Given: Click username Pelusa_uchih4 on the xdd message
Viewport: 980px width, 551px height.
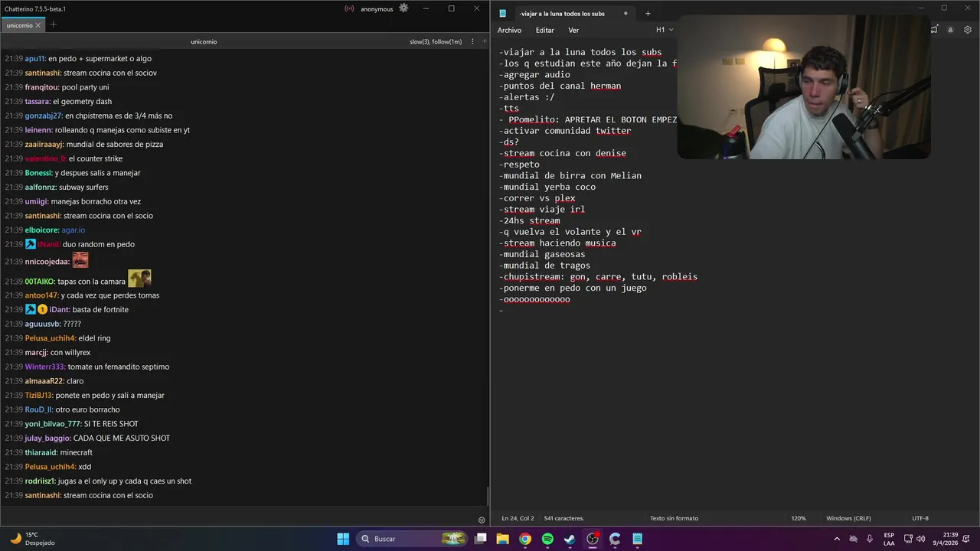Looking at the screenshot, I should pyautogui.click(x=51, y=467).
